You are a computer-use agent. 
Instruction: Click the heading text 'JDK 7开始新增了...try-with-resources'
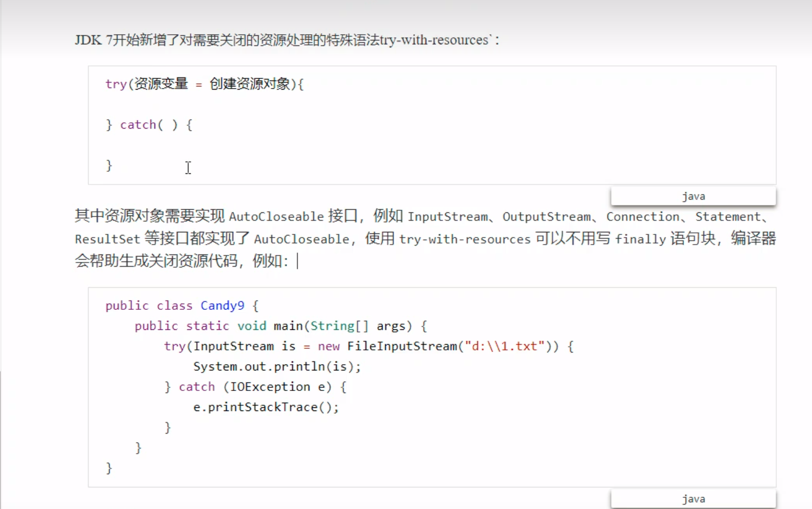coord(286,40)
